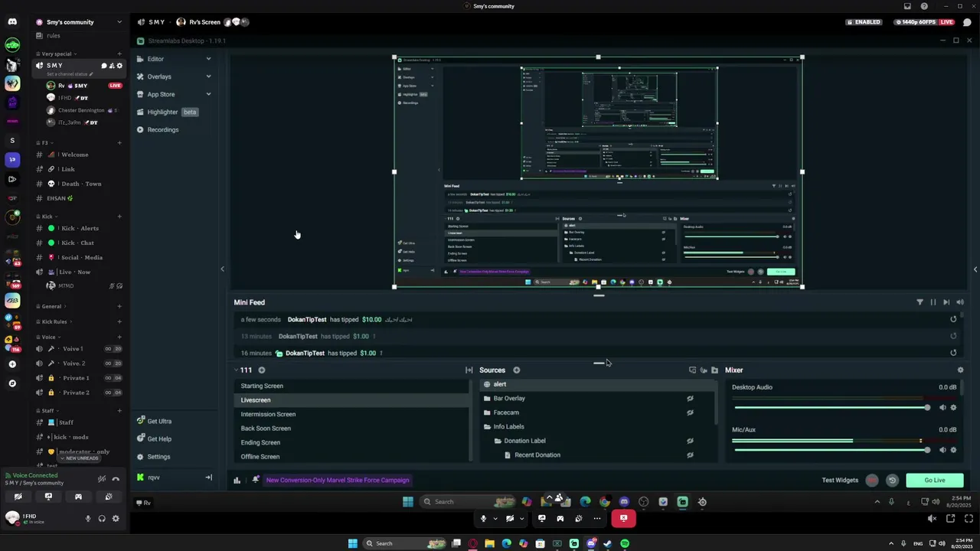Open Steam from the Windows taskbar
The width and height of the screenshot is (980, 551).
pyautogui.click(x=608, y=543)
